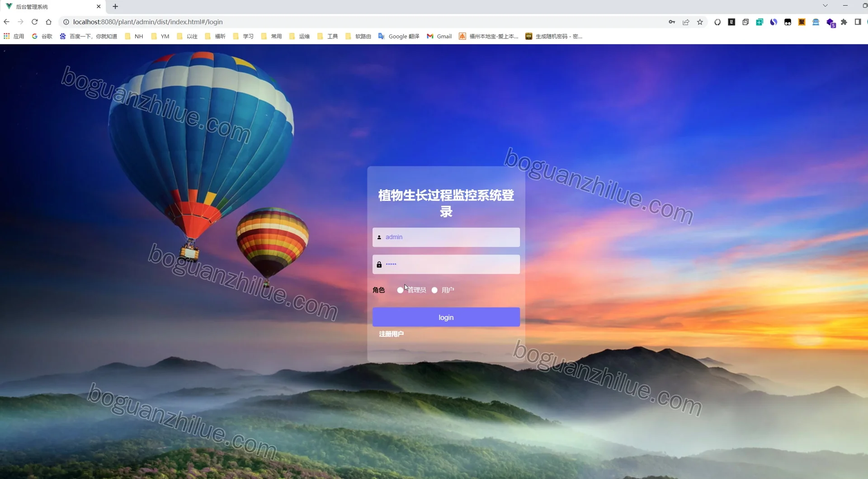View site information for localhost
Viewport: 868px width, 479px height.
[66, 22]
